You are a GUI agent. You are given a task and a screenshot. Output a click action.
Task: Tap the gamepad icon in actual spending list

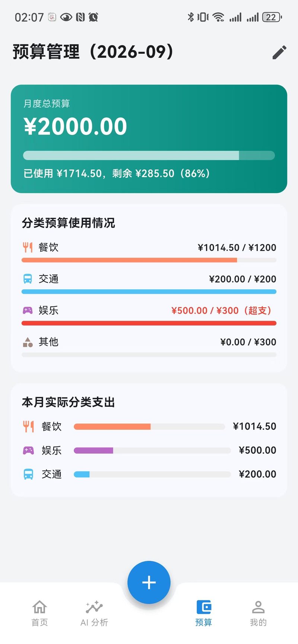point(28,450)
